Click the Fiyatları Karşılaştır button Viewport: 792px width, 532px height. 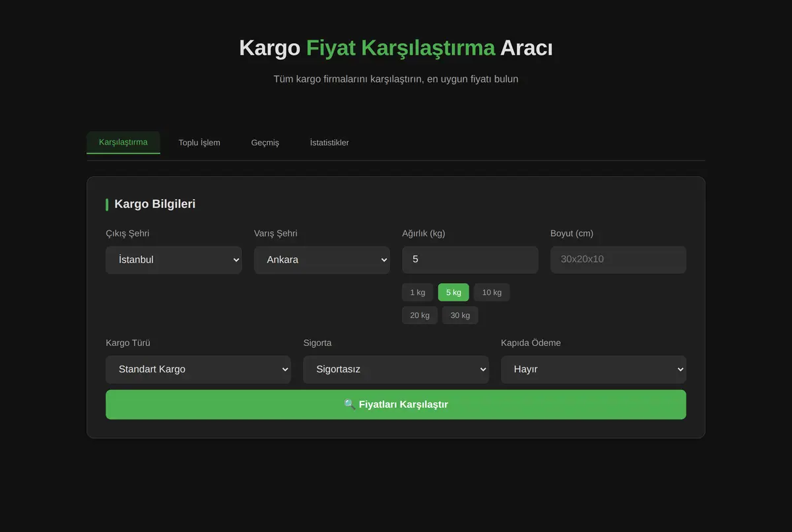[x=396, y=405]
